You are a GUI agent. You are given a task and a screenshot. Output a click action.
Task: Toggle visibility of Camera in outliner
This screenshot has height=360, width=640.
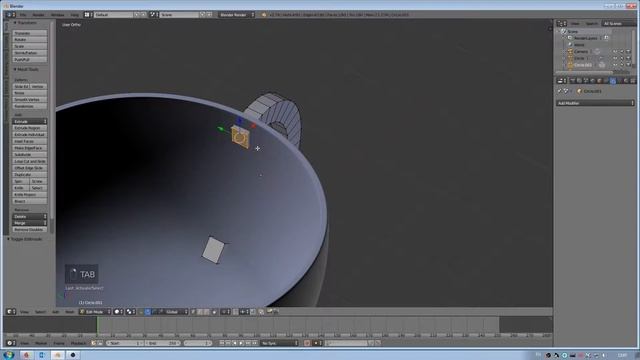pos(615,52)
